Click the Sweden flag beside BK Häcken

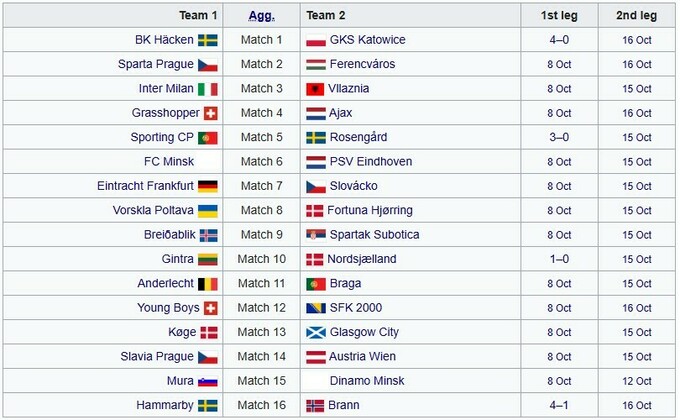point(208,40)
